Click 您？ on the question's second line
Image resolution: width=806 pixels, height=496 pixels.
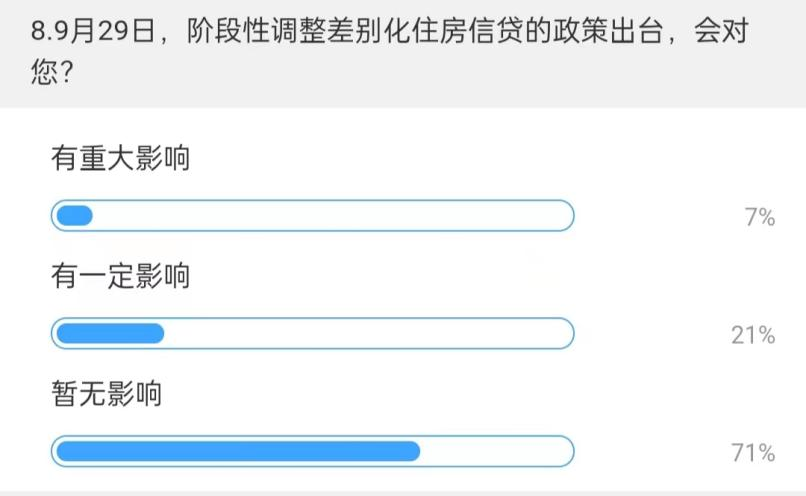click(50, 74)
